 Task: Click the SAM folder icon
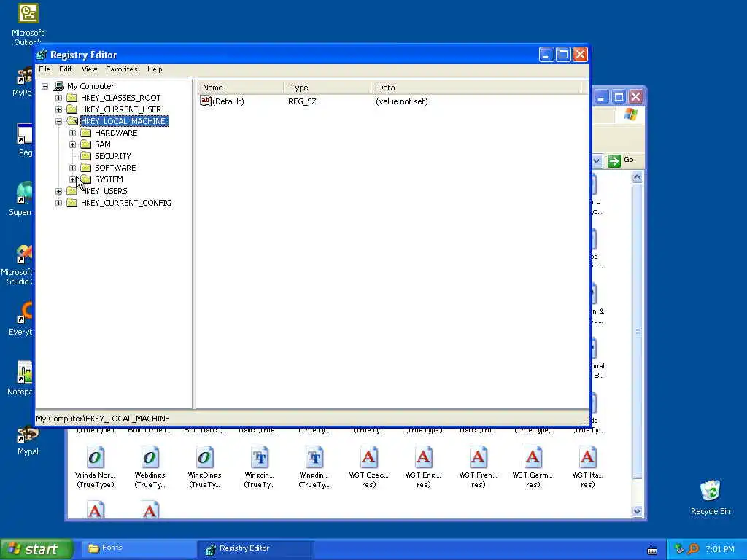click(86, 144)
